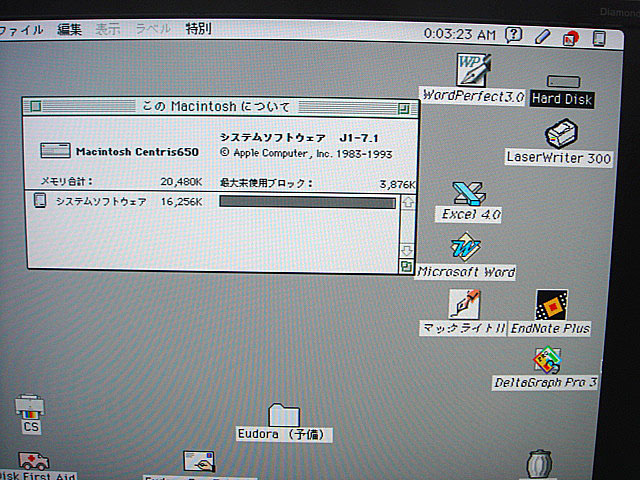
Task: Click the 20,480K total memory value
Action: tap(181, 182)
